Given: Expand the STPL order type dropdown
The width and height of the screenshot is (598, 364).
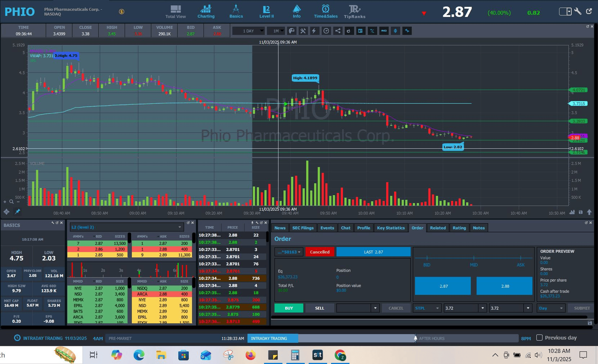Looking at the screenshot, I should pos(427,308).
